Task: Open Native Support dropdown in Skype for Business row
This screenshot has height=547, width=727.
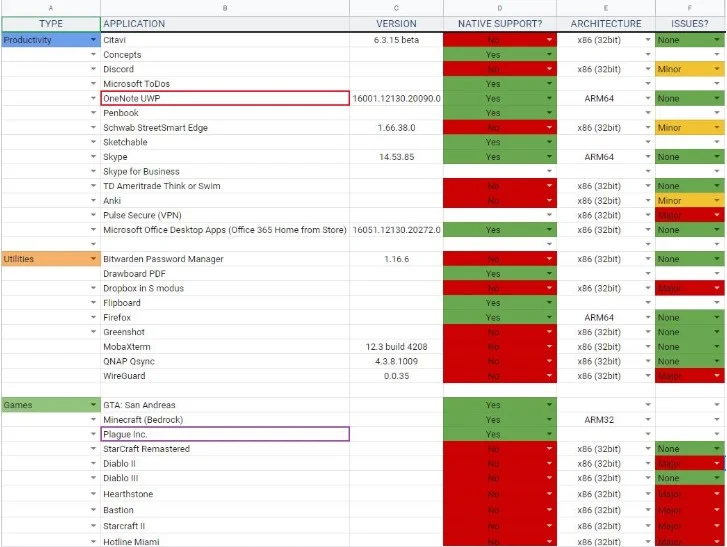Action: point(549,172)
